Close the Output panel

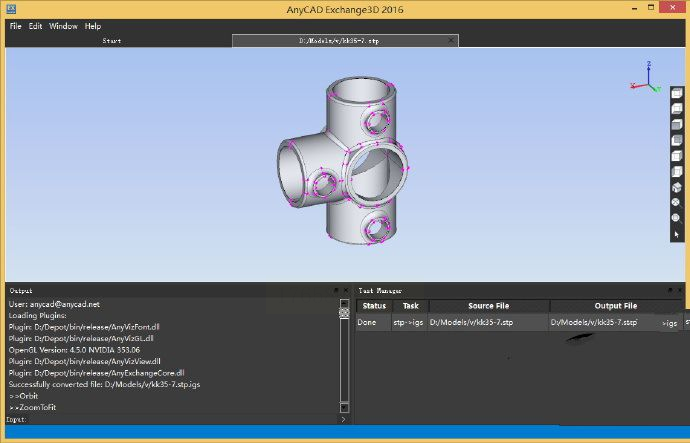(x=343, y=290)
